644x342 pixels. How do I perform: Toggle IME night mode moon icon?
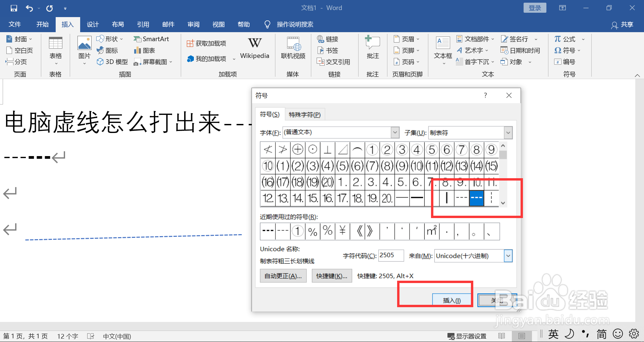point(570,334)
